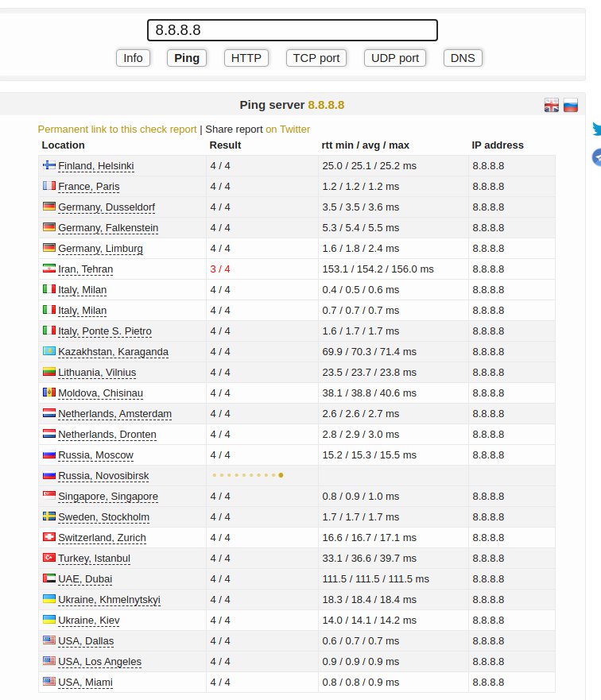Click the 15.2 / 15.3 / 15.5 ms value

point(369,455)
